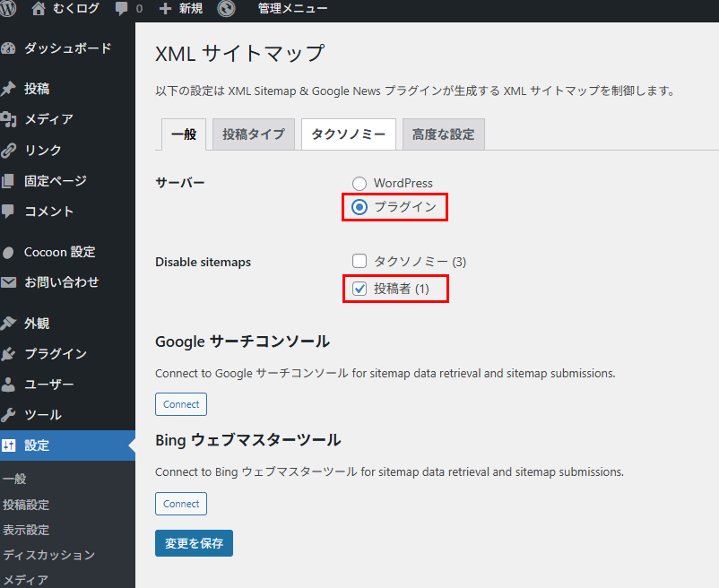Switch to the 高度な設定 tab
719x588 pixels.
point(443,134)
